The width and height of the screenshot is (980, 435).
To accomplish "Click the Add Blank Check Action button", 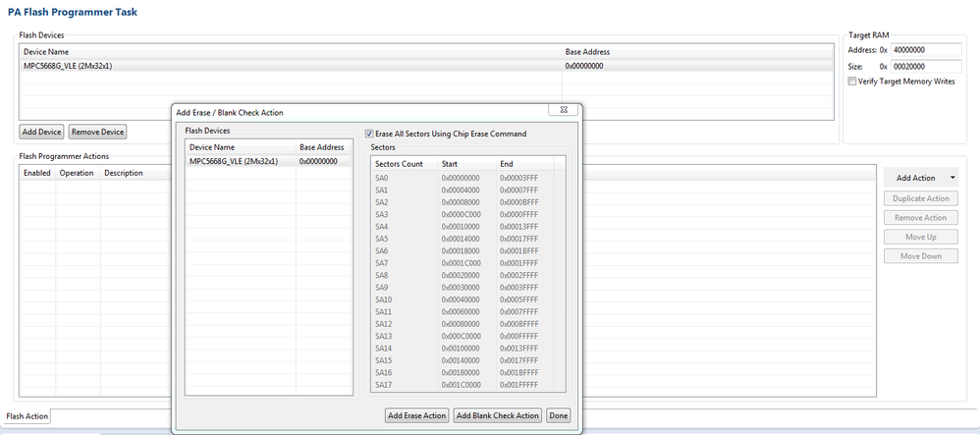I will pos(498,415).
